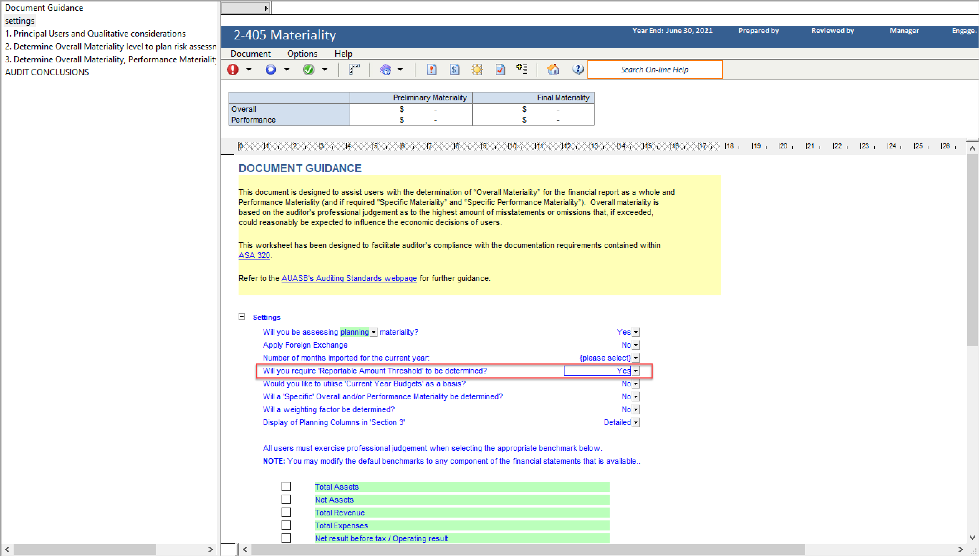
Task: Click the navigation pane horizontal scrollbar thumb
Action: [85, 550]
